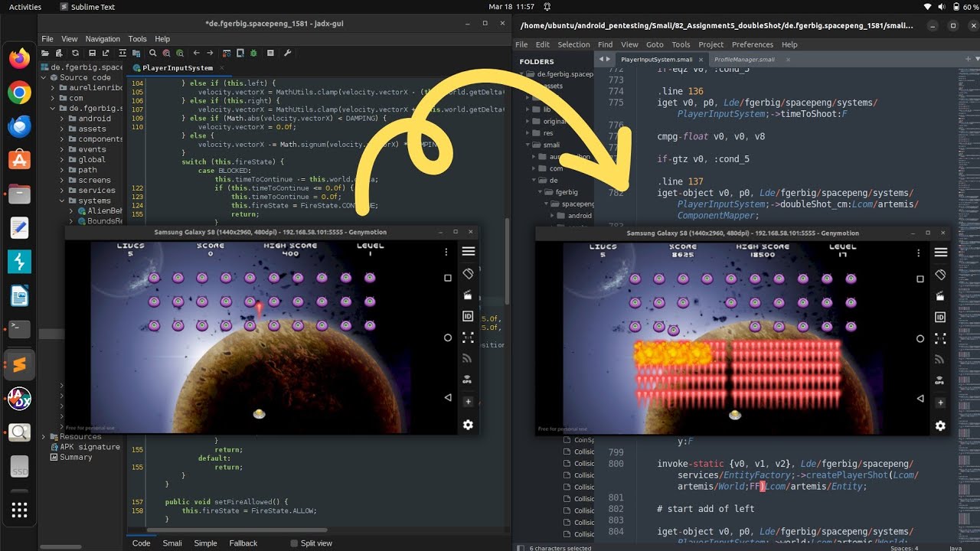Image resolution: width=980 pixels, height=551 pixels.
Task: Select Simple view tab in jadx-gui
Action: (205, 543)
